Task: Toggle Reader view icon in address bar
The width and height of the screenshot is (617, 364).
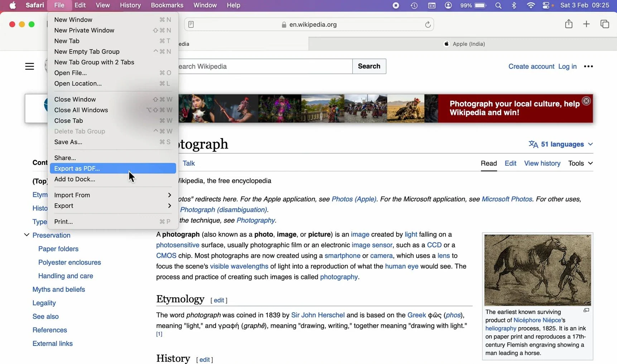Action: click(x=191, y=24)
